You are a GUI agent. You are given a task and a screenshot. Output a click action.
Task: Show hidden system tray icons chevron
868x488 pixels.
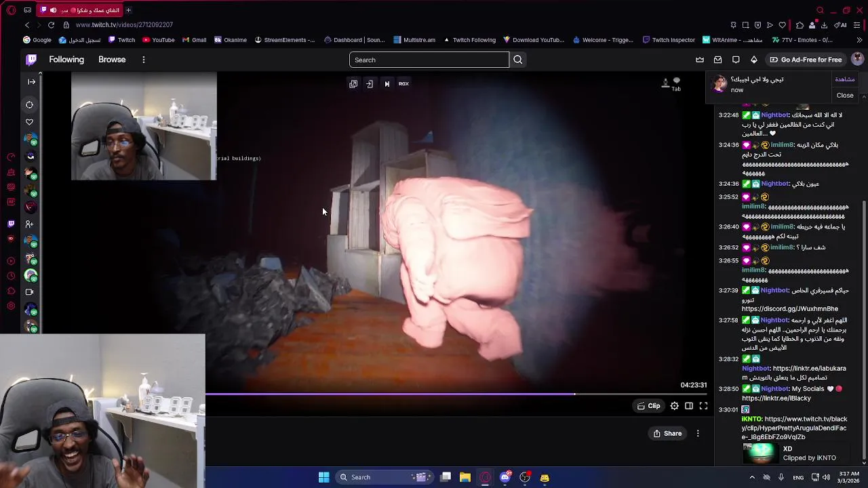pyautogui.click(x=751, y=477)
